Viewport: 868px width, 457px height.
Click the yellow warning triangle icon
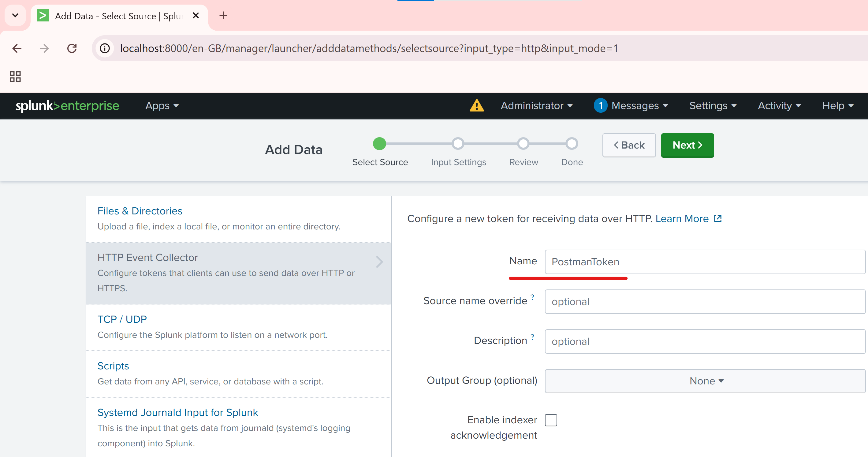476,106
